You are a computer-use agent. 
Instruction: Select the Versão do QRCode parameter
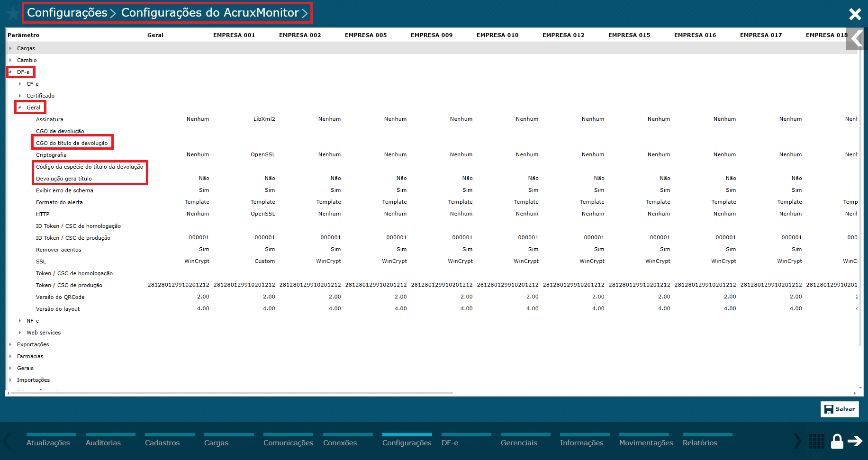[x=60, y=297]
